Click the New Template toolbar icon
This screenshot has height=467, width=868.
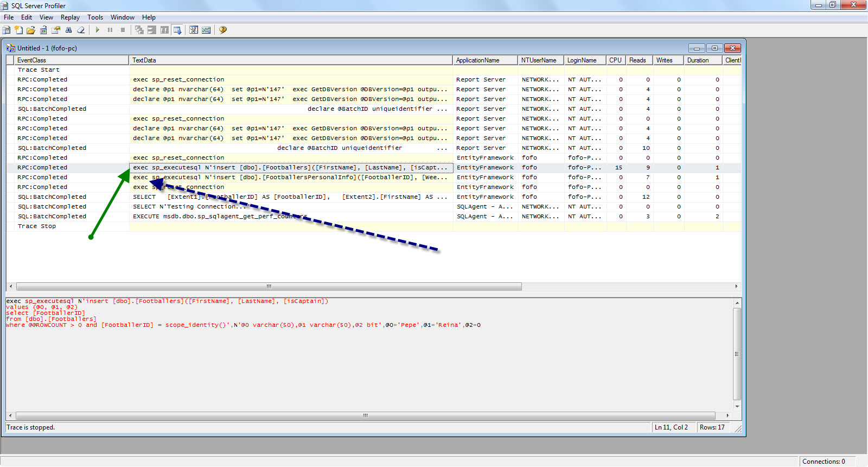click(19, 30)
